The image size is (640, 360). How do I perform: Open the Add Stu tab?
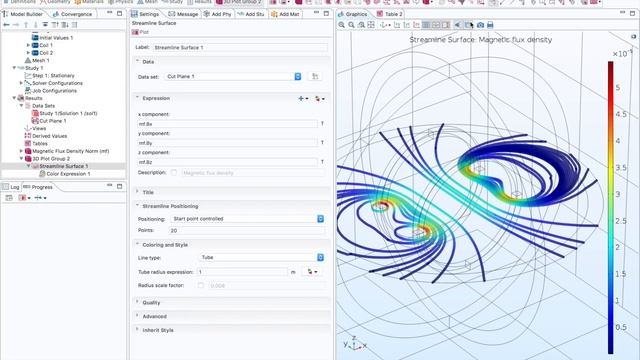pos(251,14)
